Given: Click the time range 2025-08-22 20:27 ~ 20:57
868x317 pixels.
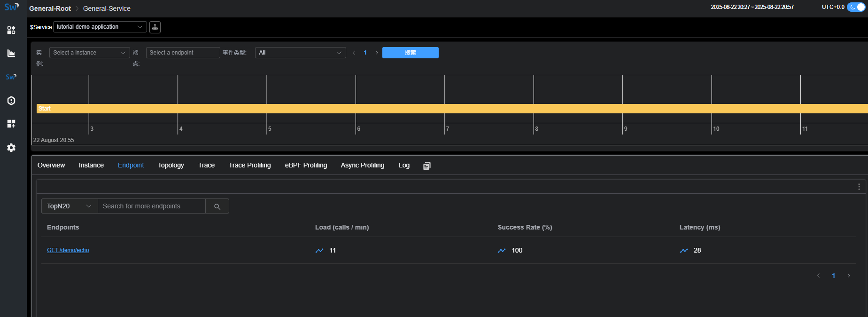Looking at the screenshot, I should point(752,7).
